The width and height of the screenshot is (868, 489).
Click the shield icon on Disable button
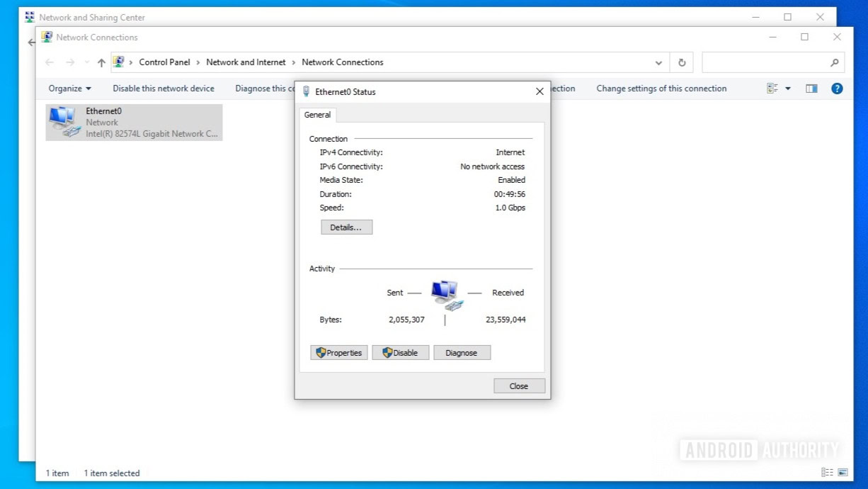[x=387, y=353]
